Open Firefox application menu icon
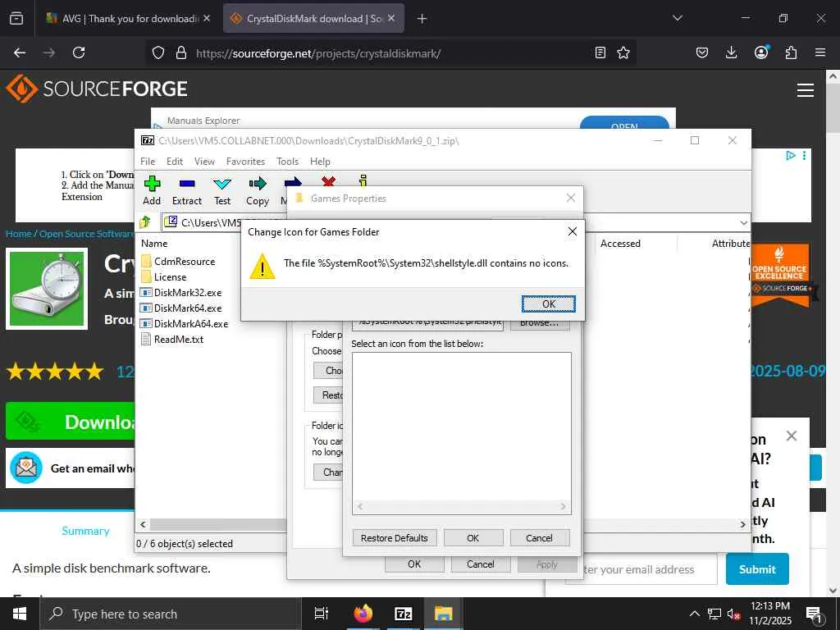The width and height of the screenshot is (840, 630). [820, 52]
